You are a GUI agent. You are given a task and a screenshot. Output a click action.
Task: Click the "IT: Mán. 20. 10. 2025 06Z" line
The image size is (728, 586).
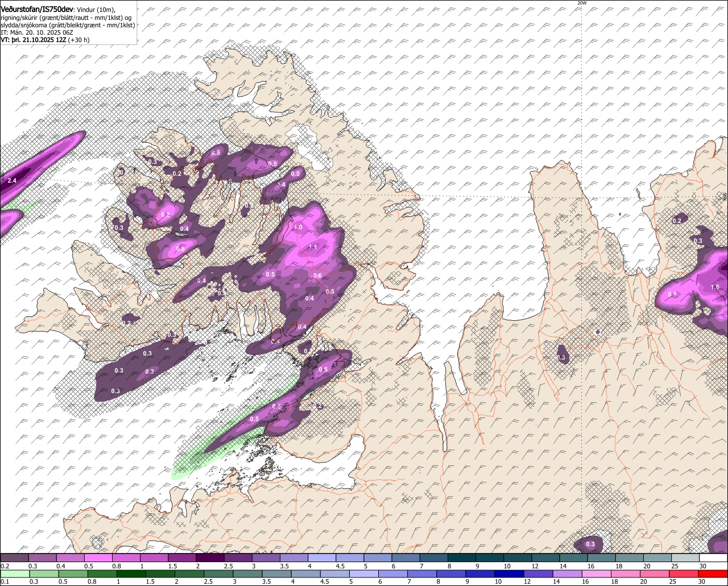pyautogui.click(x=36, y=32)
